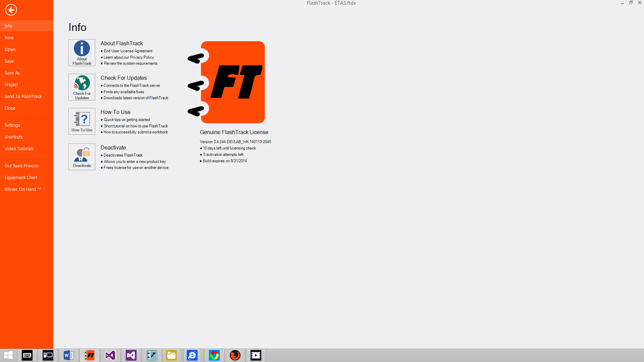This screenshot has height=362, width=644.
Task: Click the Deactivate heading
Action: [113, 147]
